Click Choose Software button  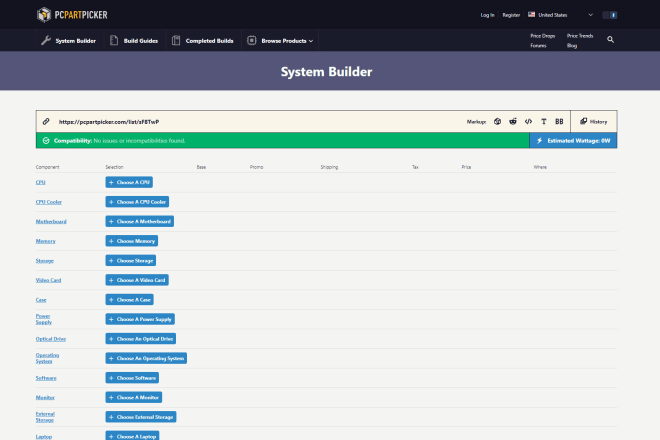pos(132,378)
